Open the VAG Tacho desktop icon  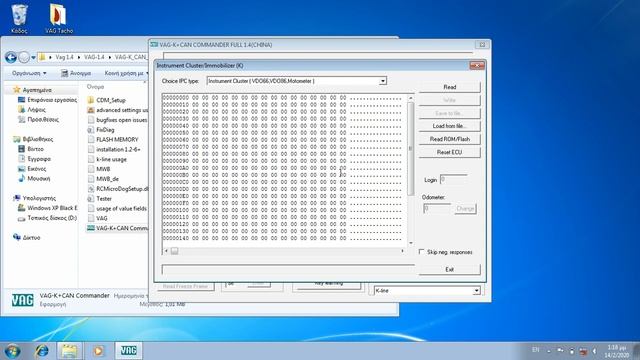[59, 19]
